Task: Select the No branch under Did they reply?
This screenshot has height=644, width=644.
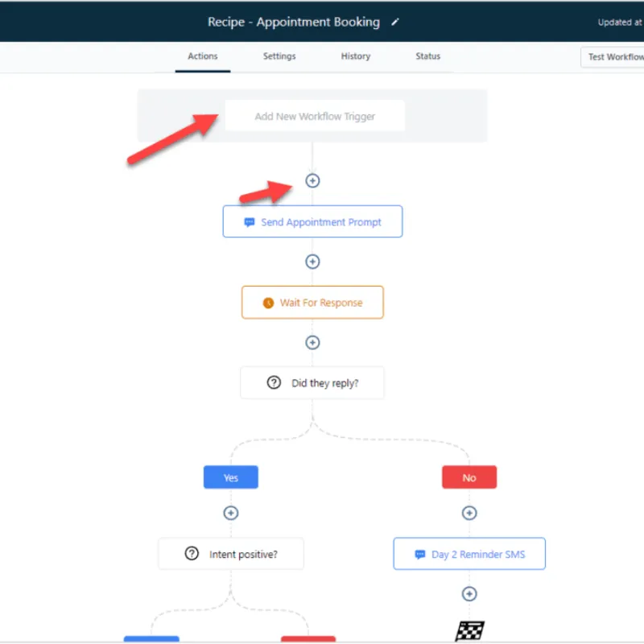Action: [469, 477]
